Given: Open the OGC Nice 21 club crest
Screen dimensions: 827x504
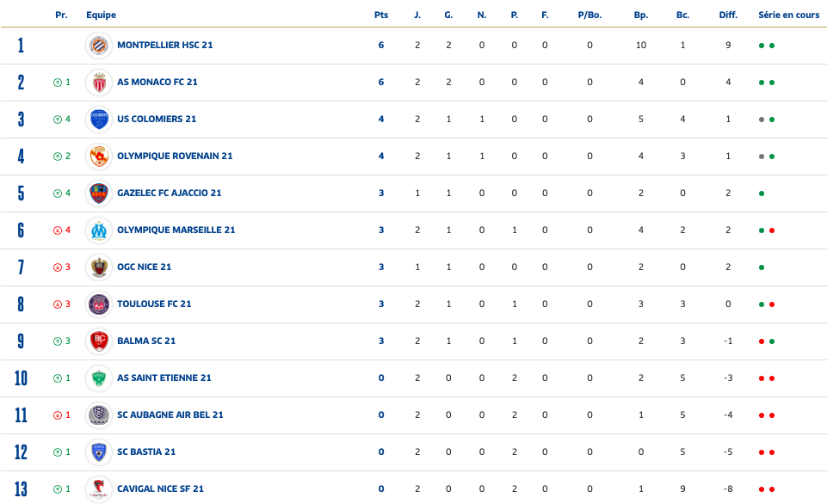Looking at the screenshot, I should [x=99, y=267].
